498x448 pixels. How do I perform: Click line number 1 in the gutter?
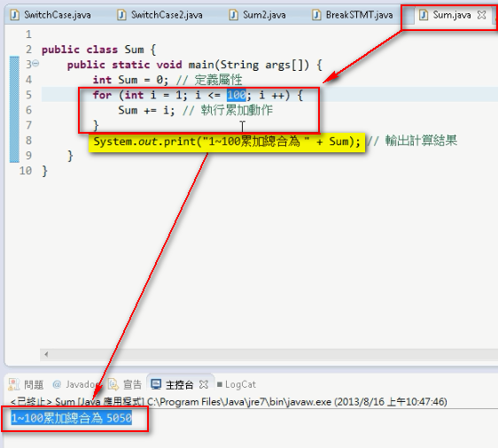[28, 35]
